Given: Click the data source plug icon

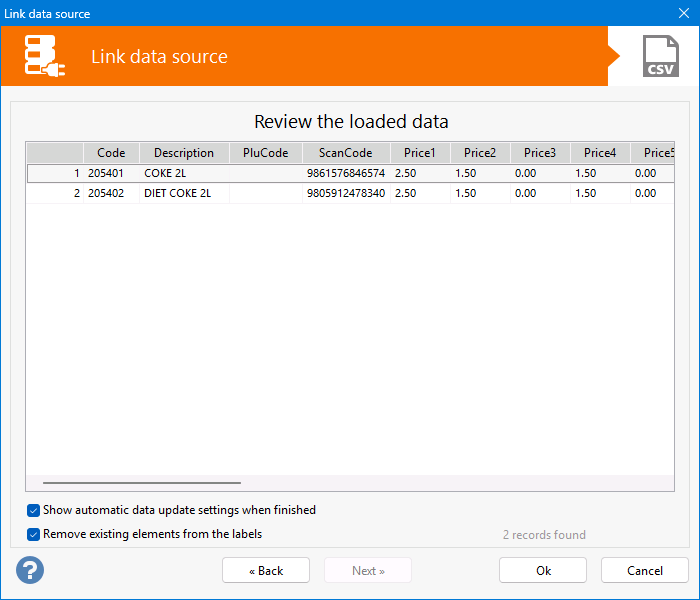Looking at the screenshot, I should tap(46, 56).
